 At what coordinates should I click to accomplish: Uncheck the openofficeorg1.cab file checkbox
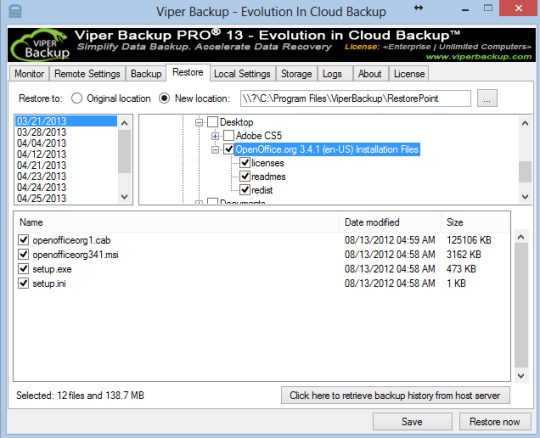[x=23, y=240]
